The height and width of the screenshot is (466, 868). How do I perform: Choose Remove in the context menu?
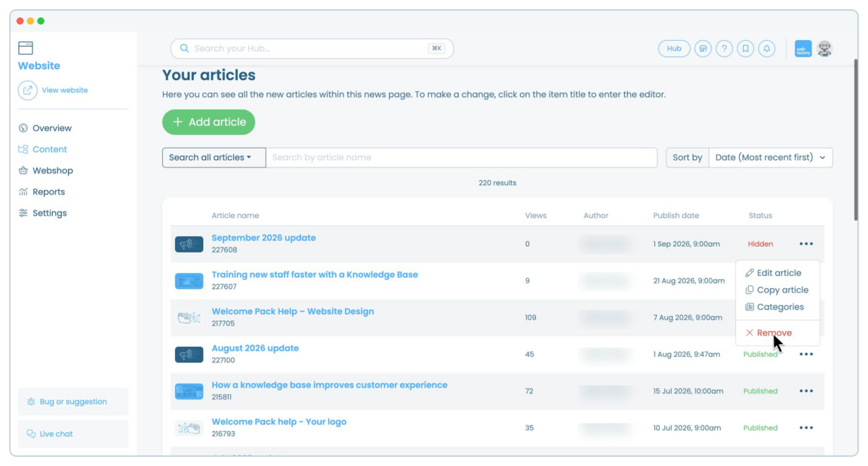click(768, 333)
